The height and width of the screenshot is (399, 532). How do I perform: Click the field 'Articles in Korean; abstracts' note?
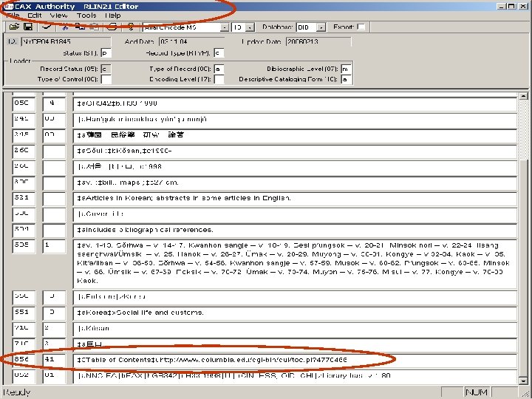pyautogui.click(x=295, y=199)
